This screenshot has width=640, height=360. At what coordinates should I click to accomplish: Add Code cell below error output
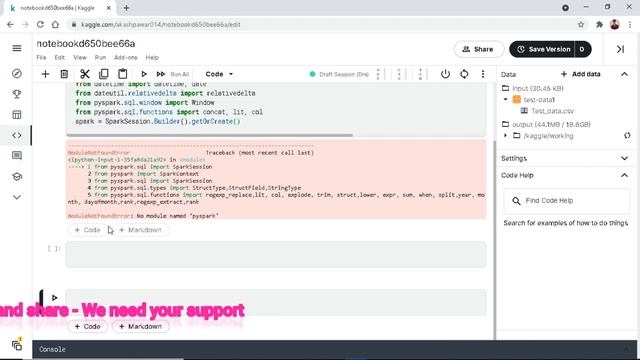(x=88, y=230)
